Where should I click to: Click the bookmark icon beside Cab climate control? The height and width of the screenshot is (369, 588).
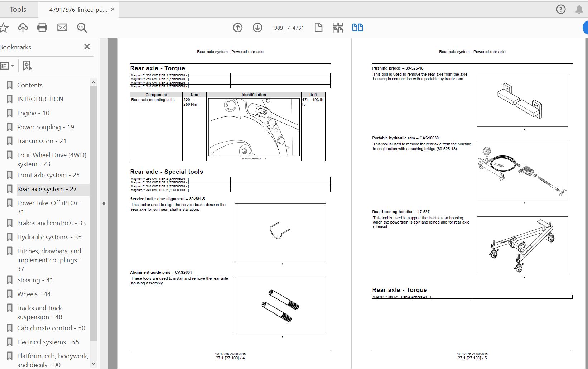coord(10,328)
